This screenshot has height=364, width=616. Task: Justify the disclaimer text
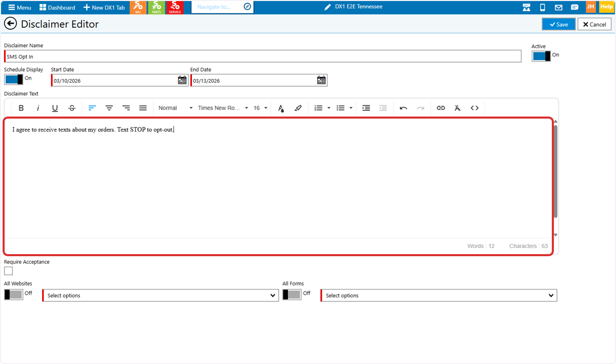143,108
